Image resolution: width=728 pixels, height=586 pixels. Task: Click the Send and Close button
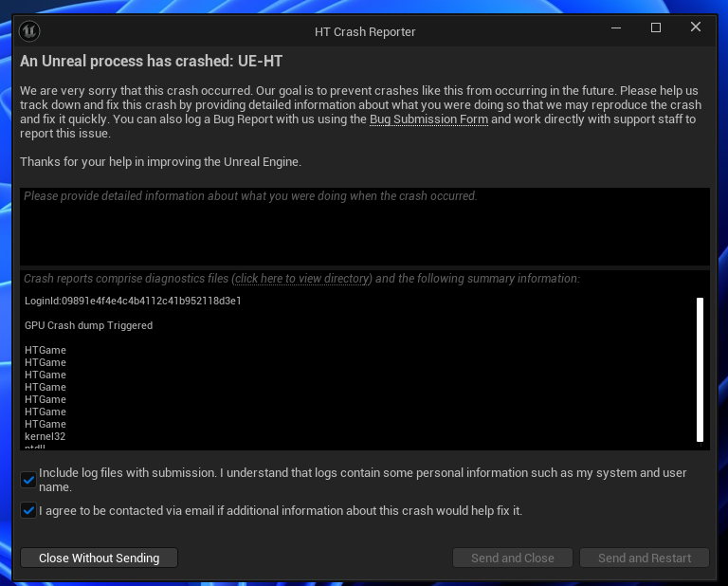pos(513,558)
